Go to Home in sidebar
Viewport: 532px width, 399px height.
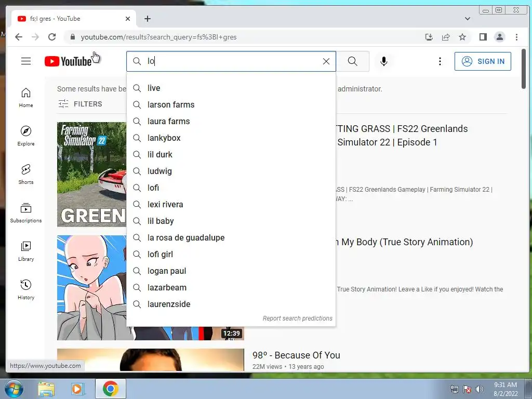coord(26,98)
